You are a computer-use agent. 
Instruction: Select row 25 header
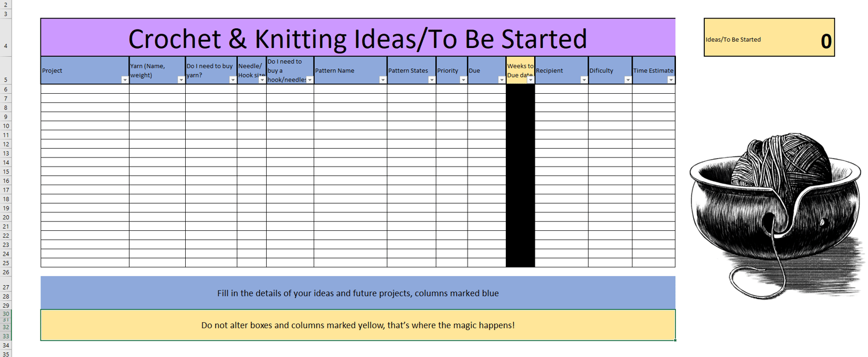tap(6, 263)
